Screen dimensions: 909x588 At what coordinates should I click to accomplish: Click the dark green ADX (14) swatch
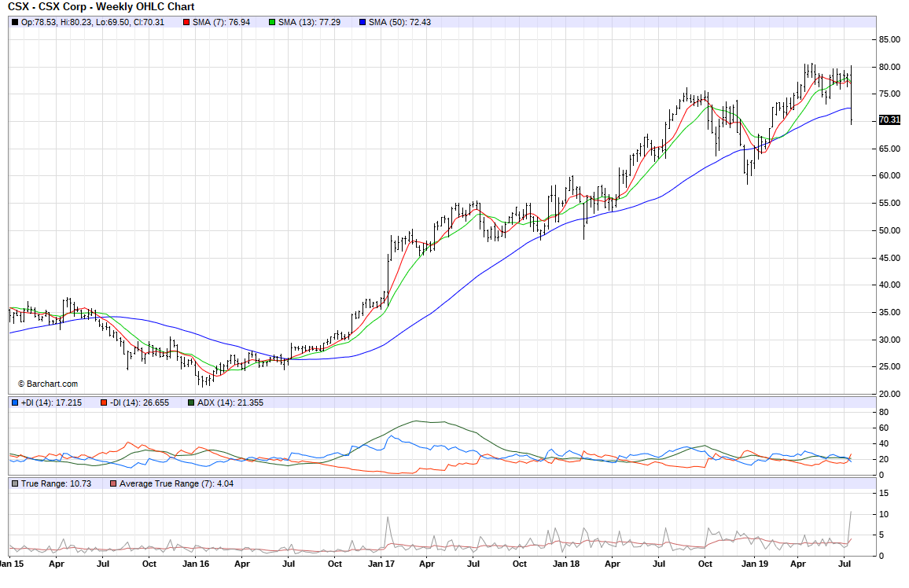pos(191,402)
